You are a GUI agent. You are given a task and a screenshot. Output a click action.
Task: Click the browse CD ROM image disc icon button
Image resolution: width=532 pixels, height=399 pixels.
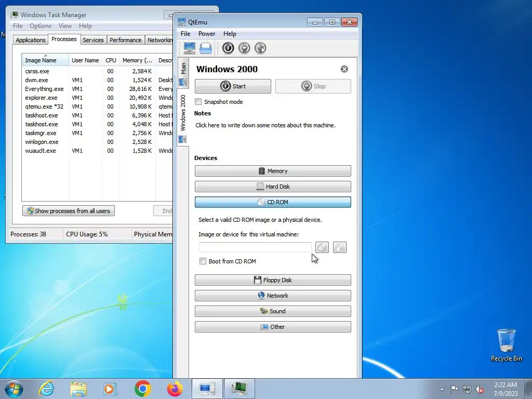click(322, 247)
